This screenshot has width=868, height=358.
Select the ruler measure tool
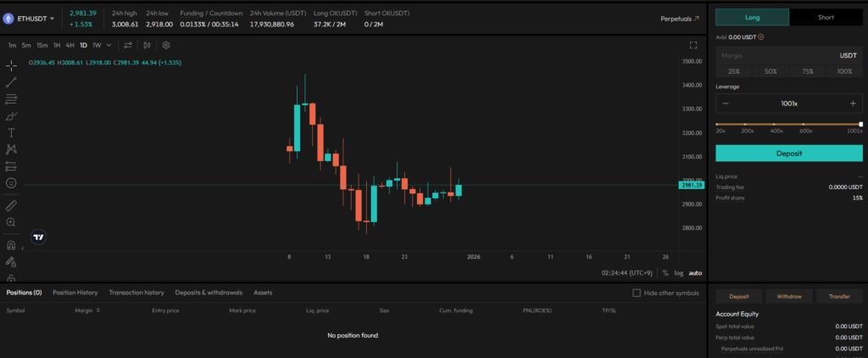pos(11,205)
